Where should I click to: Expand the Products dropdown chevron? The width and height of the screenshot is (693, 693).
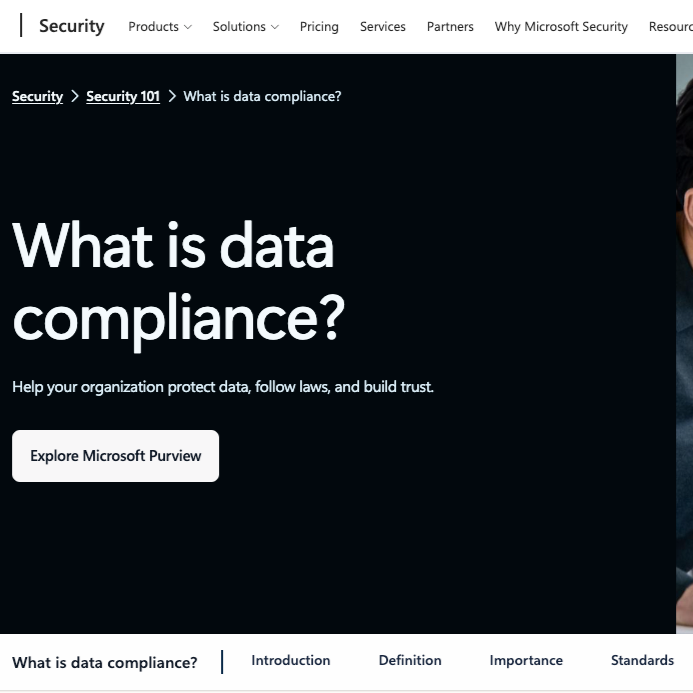click(x=188, y=27)
